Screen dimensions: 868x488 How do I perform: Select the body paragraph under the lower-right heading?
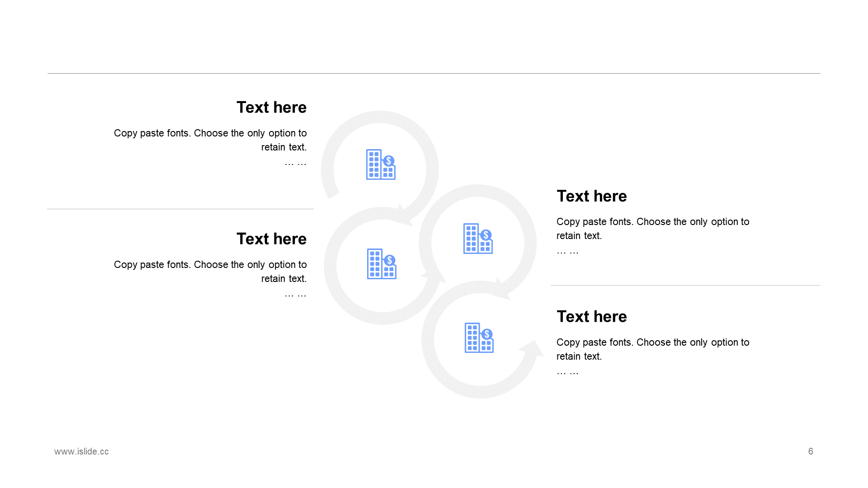[x=653, y=357]
